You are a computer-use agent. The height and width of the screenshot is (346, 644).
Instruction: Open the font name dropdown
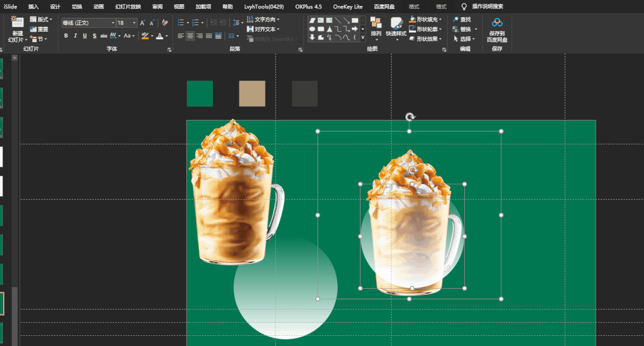click(x=113, y=23)
